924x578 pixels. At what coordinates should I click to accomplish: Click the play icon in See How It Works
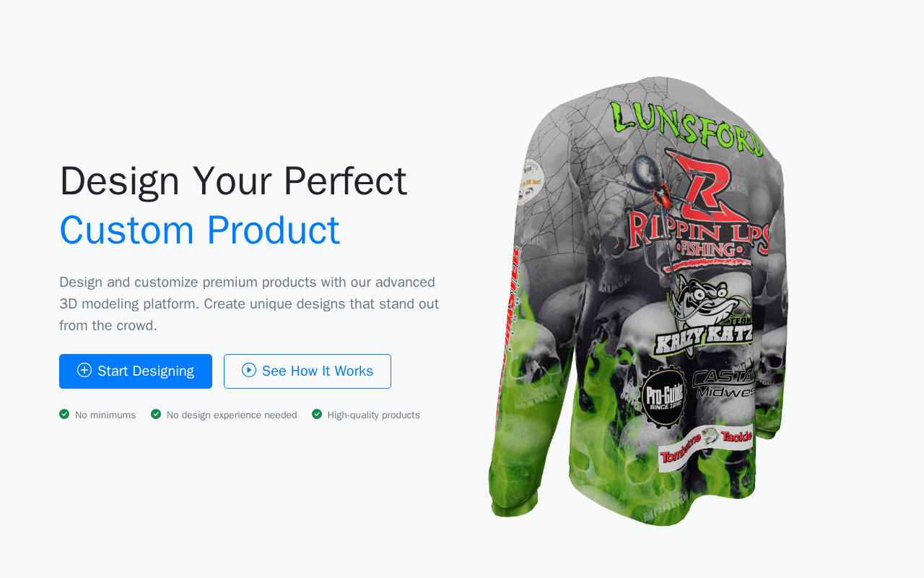(249, 371)
